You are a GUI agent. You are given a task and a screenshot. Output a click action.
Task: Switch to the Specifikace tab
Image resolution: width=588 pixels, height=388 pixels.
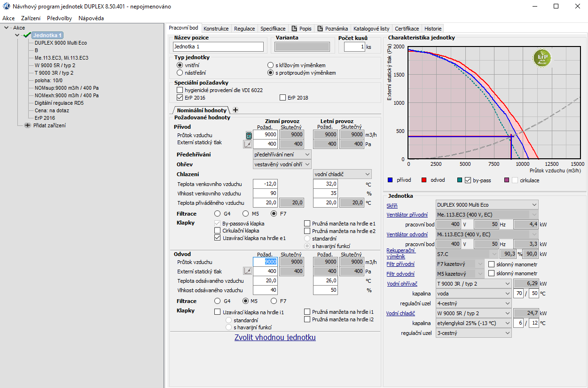click(273, 29)
